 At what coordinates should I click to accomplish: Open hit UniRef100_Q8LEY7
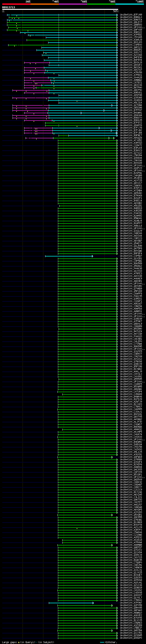tap(131, 22)
